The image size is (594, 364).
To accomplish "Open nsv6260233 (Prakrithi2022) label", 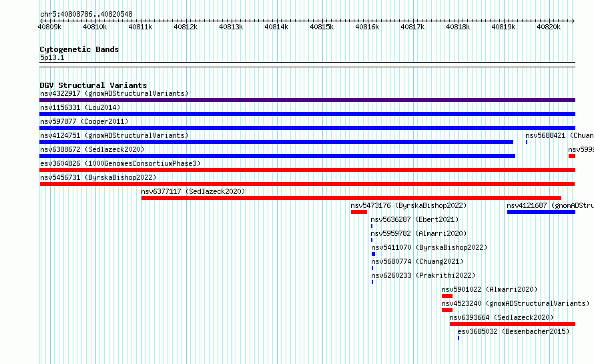I will [x=423, y=275].
